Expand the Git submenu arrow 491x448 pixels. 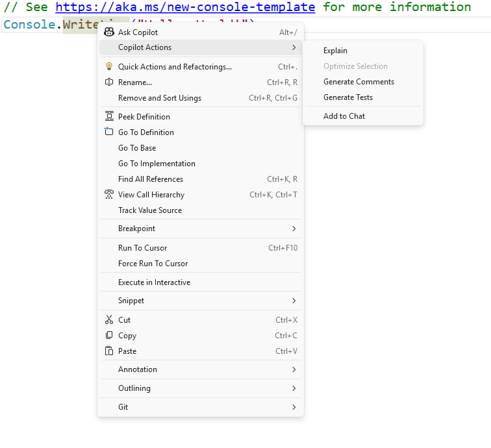294,407
